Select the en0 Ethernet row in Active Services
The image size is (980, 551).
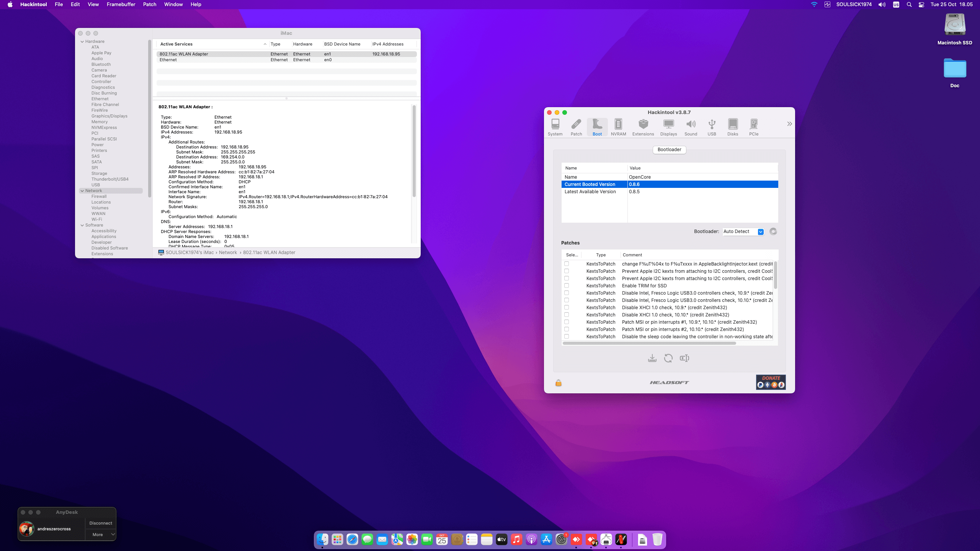(286, 60)
